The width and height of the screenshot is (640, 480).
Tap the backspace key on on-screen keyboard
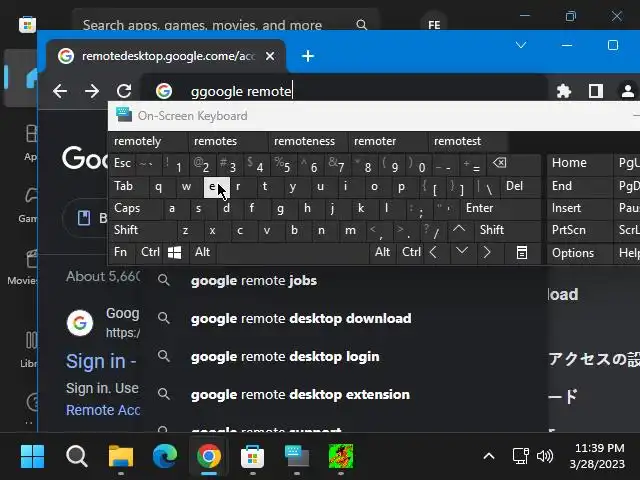pyautogui.click(x=513, y=164)
